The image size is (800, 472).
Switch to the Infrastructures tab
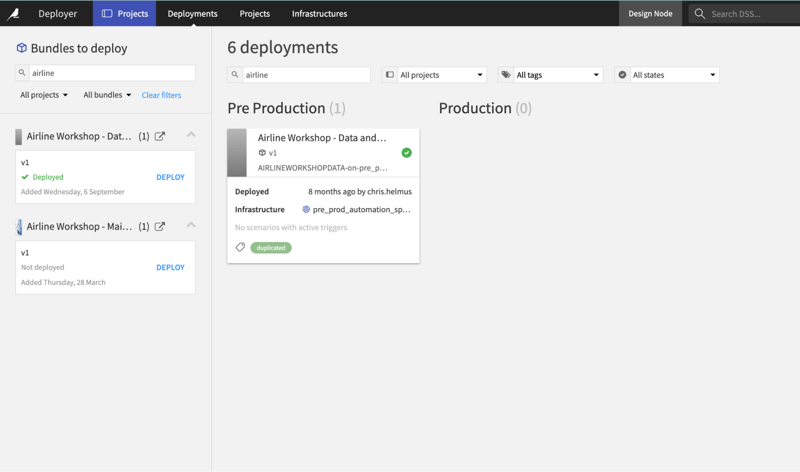(x=319, y=14)
